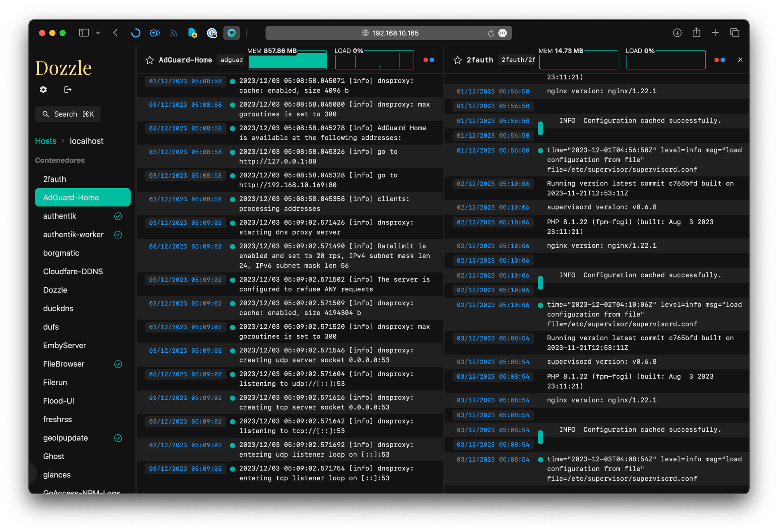Click the address bar showing 192.168.10.165

389,33
